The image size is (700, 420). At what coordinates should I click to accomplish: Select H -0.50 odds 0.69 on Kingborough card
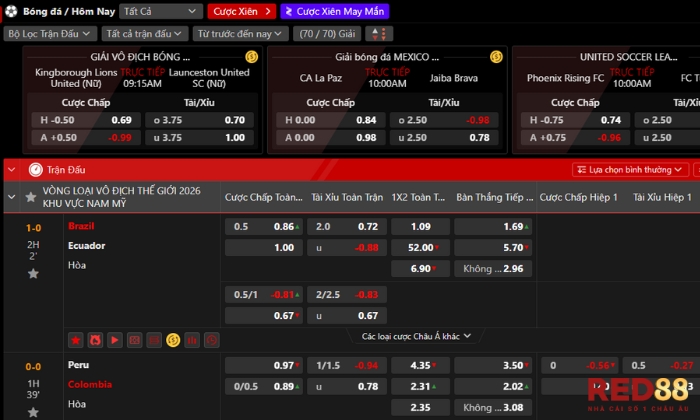pyautogui.click(x=86, y=120)
